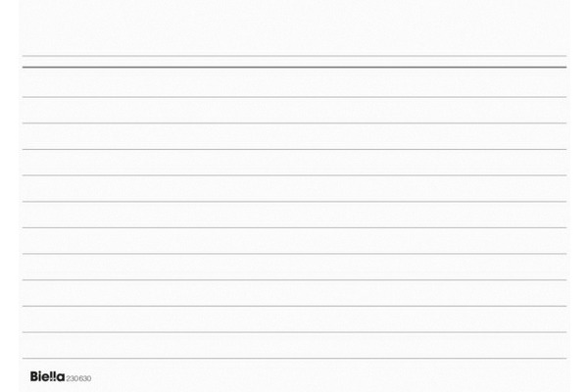Click the seventh writing row of the card
Image resolution: width=588 pixels, height=392 pixels.
pos(294,241)
